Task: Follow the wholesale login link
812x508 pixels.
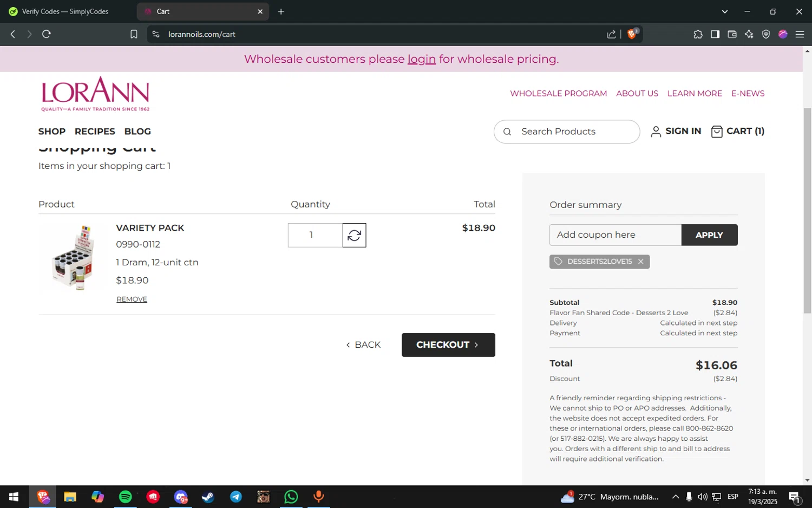Action: [x=422, y=59]
